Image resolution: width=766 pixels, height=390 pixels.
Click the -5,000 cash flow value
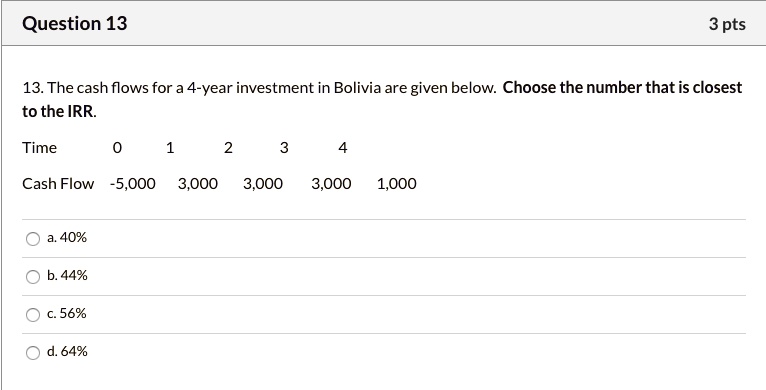pos(133,184)
